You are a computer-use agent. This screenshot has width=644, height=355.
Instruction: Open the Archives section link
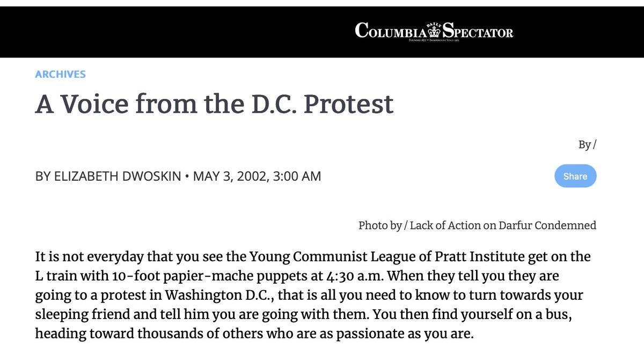[60, 75]
